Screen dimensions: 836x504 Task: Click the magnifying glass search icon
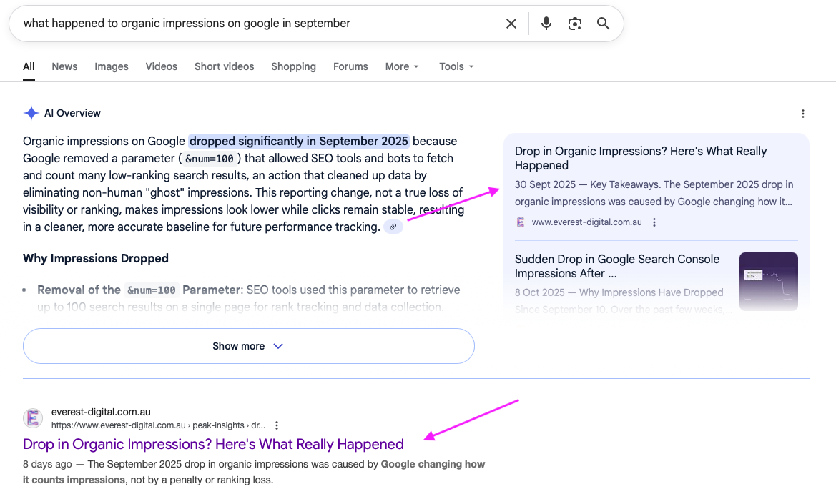point(602,23)
